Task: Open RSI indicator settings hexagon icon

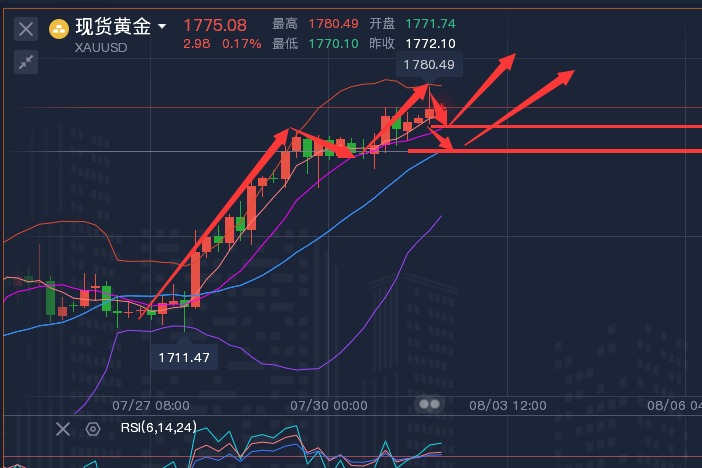Action: (93, 429)
